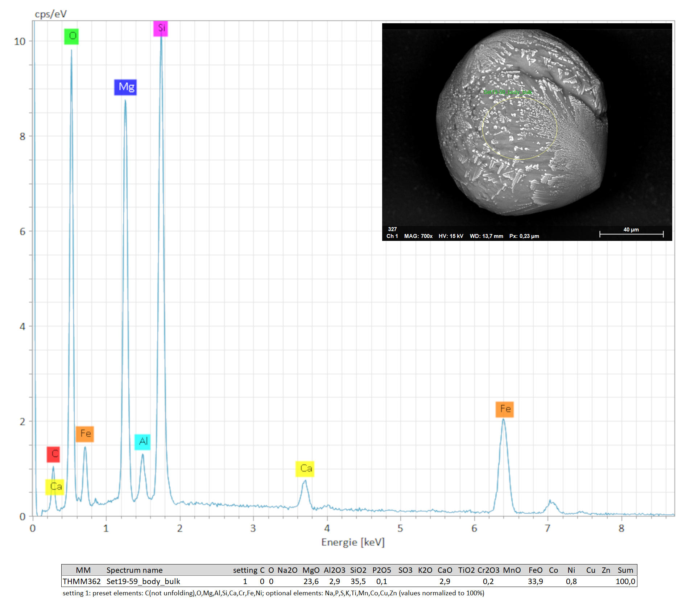Select the THMM362 cell in the table
The width and height of the screenshot is (686, 616).
click(82, 582)
